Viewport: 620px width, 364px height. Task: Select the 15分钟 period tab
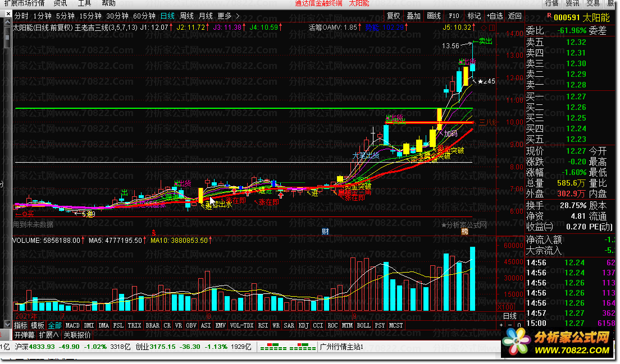[90, 16]
